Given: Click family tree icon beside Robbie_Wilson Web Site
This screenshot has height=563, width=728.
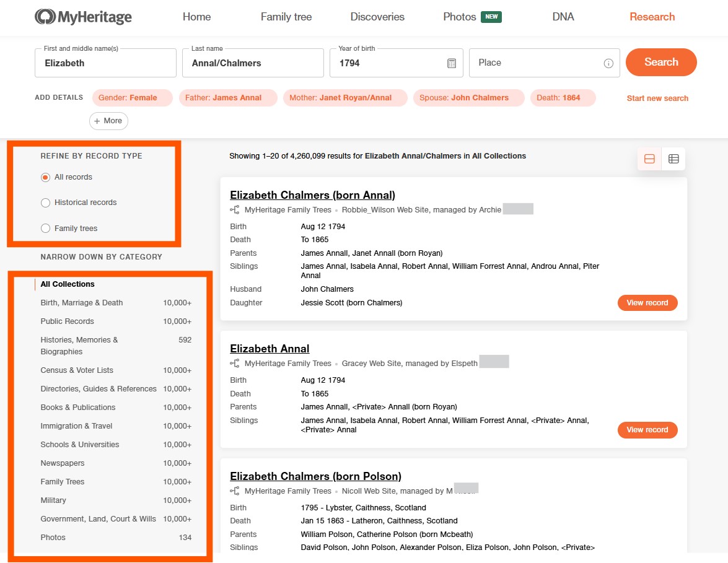Looking at the screenshot, I should coord(235,210).
